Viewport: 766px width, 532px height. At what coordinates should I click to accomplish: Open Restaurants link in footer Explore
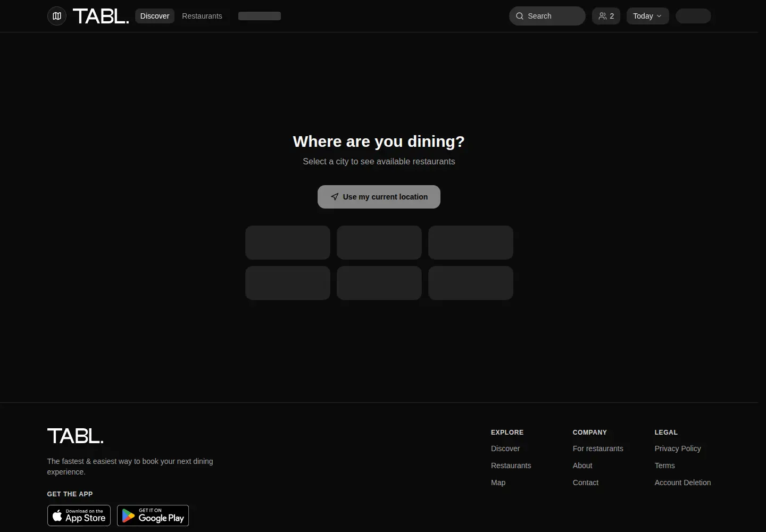coord(511,465)
